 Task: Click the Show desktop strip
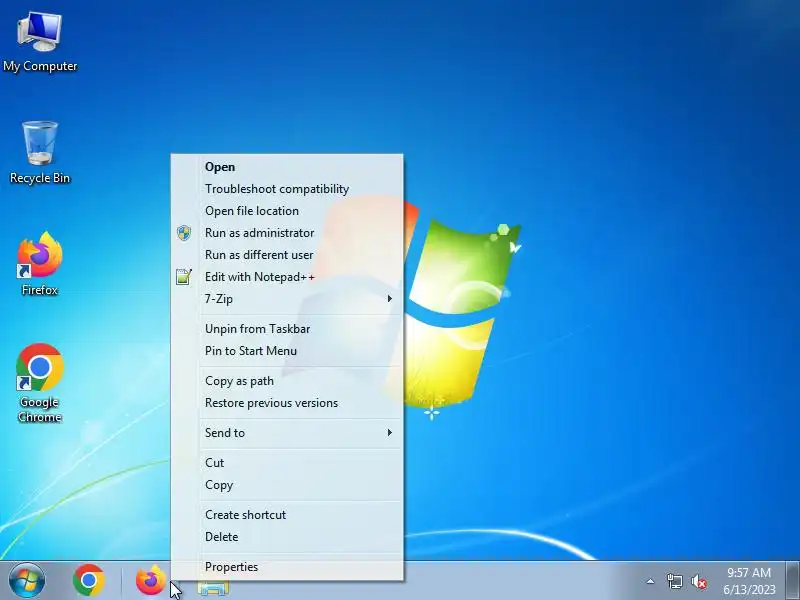pyautogui.click(x=792, y=581)
